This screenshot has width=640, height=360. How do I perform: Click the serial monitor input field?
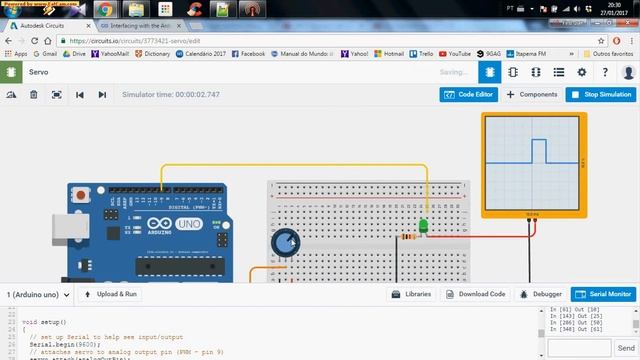(x=579, y=348)
